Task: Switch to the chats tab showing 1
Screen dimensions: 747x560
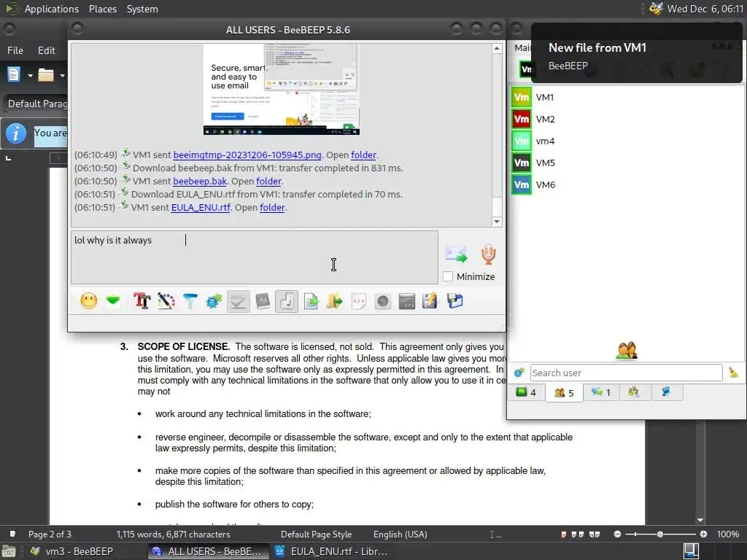Action: (x=601, y=392)
